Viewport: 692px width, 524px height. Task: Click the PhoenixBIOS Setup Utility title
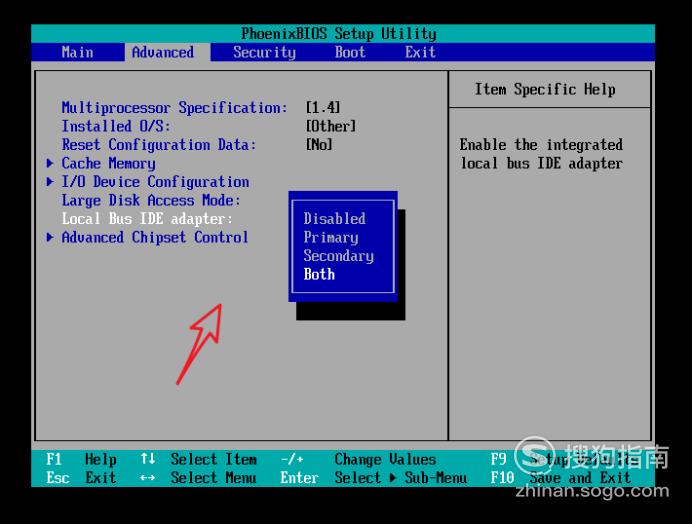click(338, 34)
